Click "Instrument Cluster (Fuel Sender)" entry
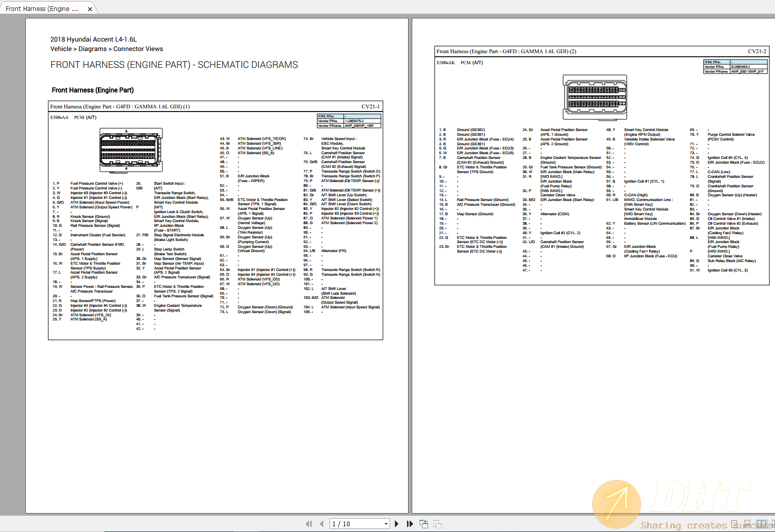The height and width of the screenshot is (532, 775). click(98, 235)
